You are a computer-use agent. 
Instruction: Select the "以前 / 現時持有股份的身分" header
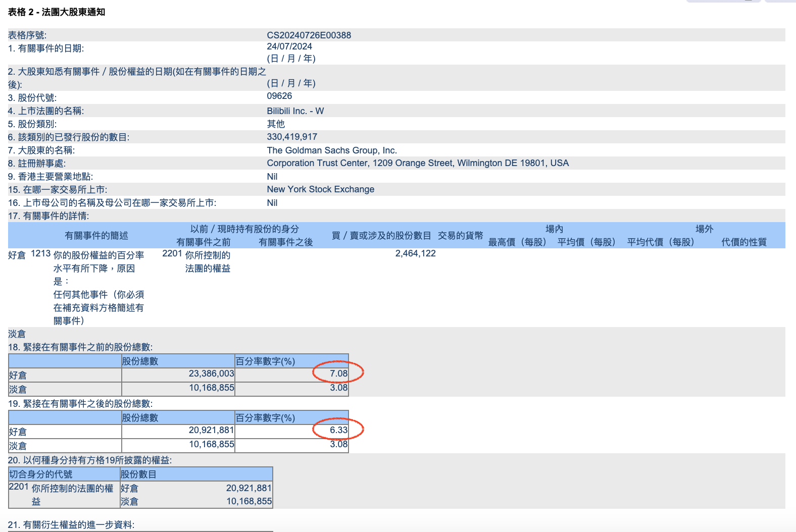pyautogui.click(x=244, y=229)
